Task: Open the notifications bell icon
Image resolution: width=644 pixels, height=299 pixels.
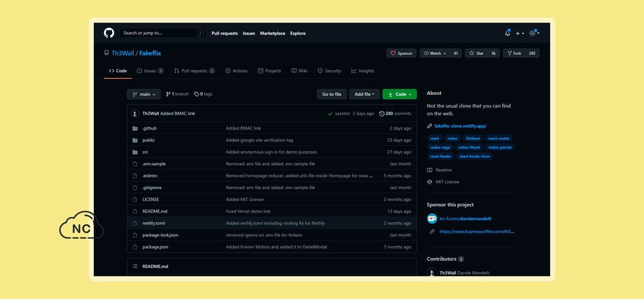Action: pos(507,33)
